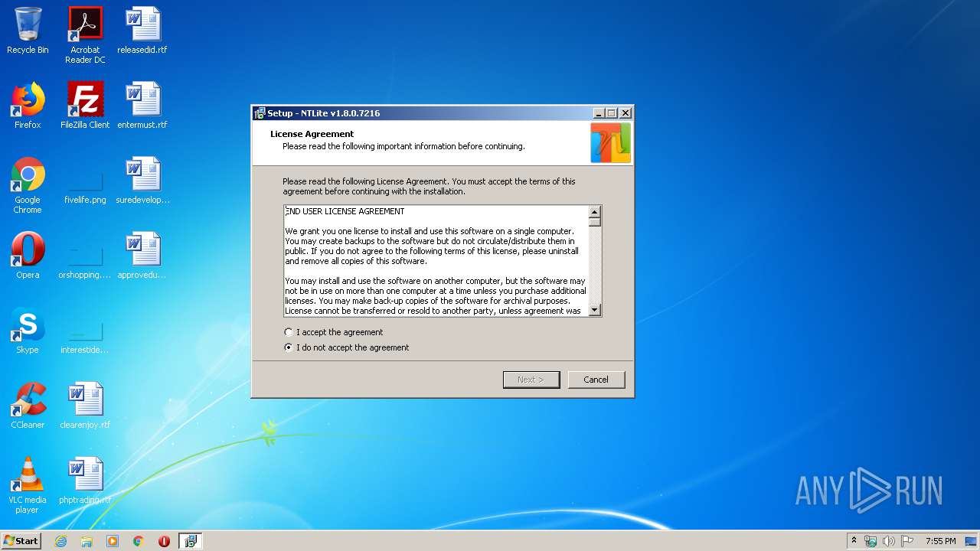
Task: Minimize the NTLite setup window
Action: (599, 113)
